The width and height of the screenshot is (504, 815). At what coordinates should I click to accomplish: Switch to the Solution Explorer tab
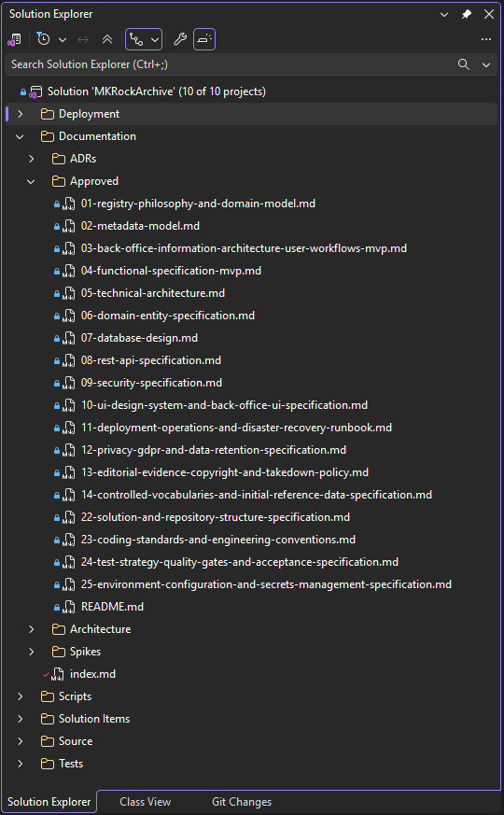(x=49, y=802)
